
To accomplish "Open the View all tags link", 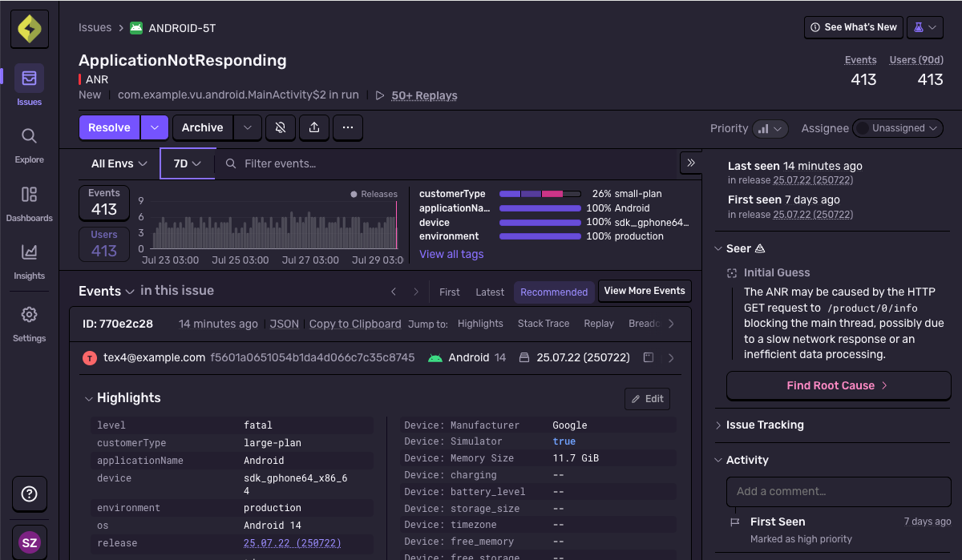I will (451, 254).
